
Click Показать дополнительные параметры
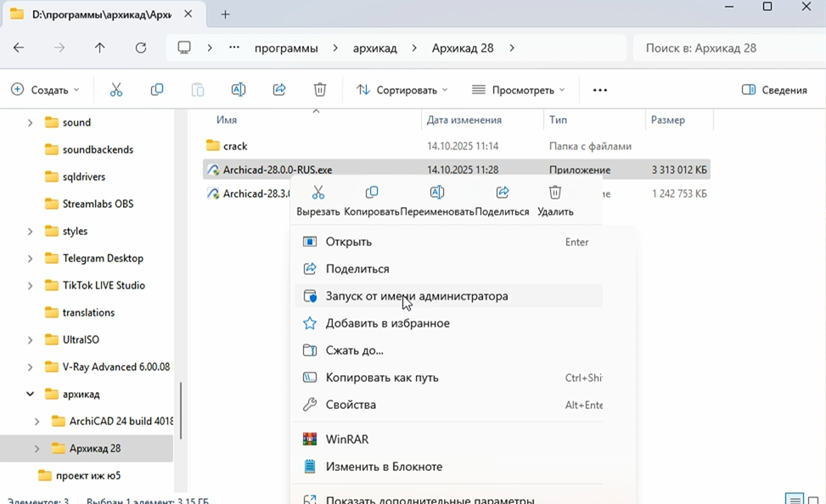[448, 499]
